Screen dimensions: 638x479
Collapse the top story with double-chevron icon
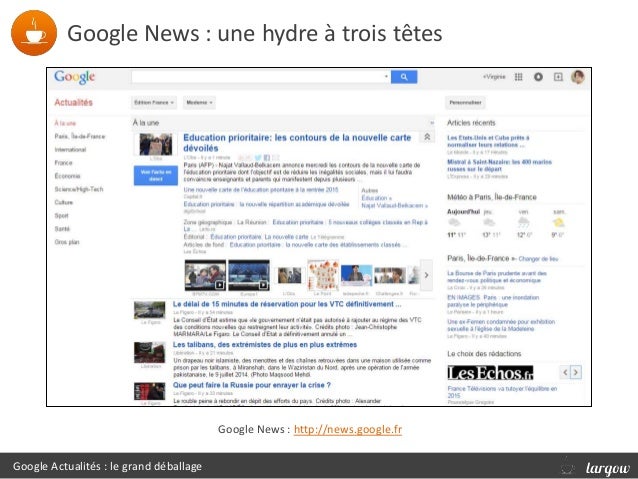(427, 137)
